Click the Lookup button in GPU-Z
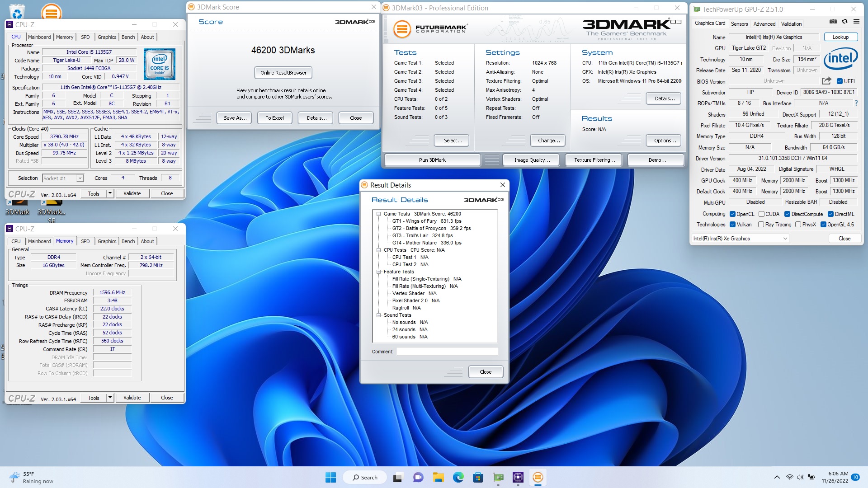The width and height of the screenshot is (868, 488). click(x=840, y=37)
